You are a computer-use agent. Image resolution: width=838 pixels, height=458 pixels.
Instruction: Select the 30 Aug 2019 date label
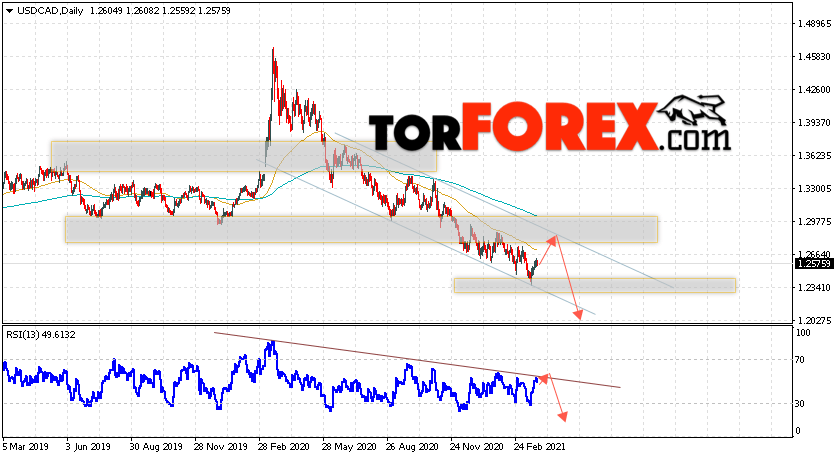156,446
